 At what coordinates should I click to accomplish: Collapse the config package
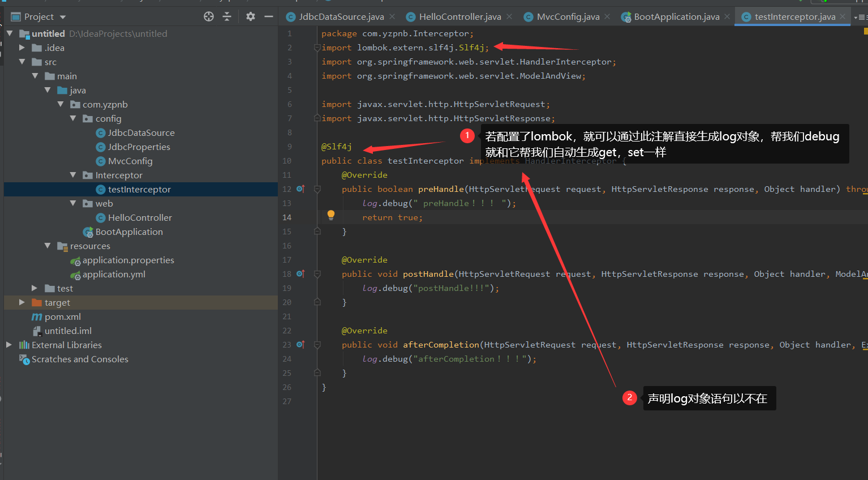tap(73, 118)
